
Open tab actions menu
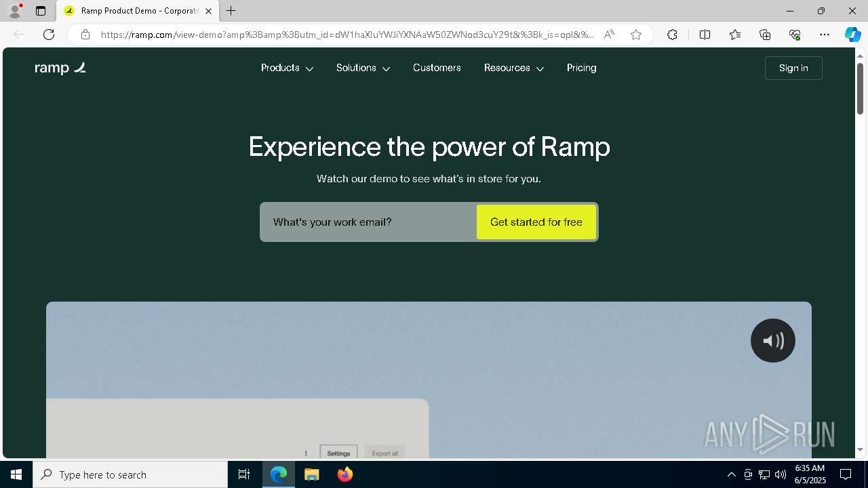(x=41, y=11)
